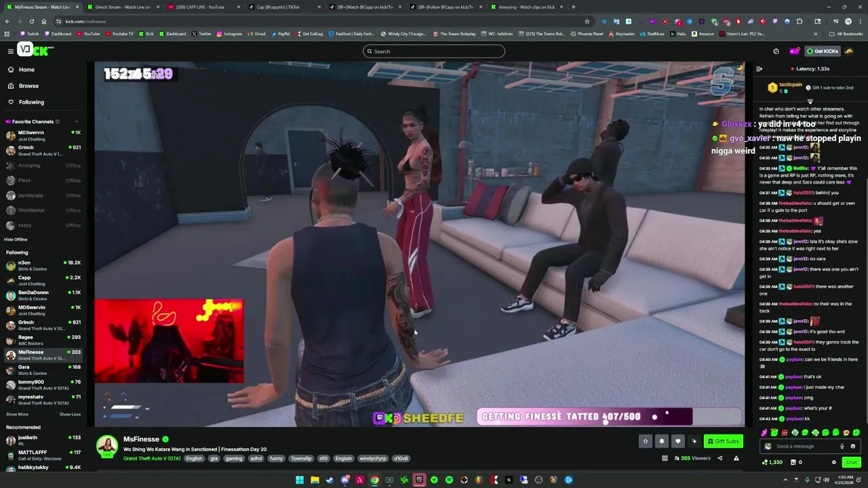Viewport: 868px width, 488px height.
Task: Expand the pinned chat message arrow
Action: point(810,102)
